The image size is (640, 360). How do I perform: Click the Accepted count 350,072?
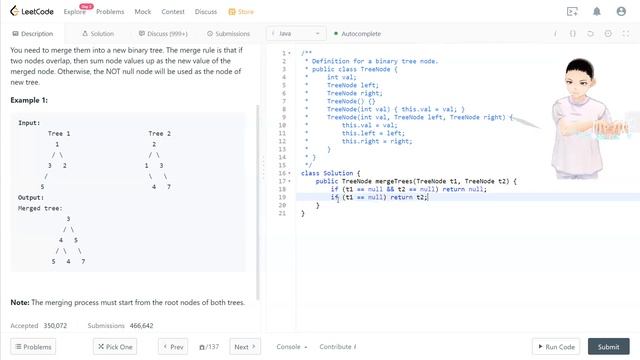pyautogui.click(x=55, y=326)
